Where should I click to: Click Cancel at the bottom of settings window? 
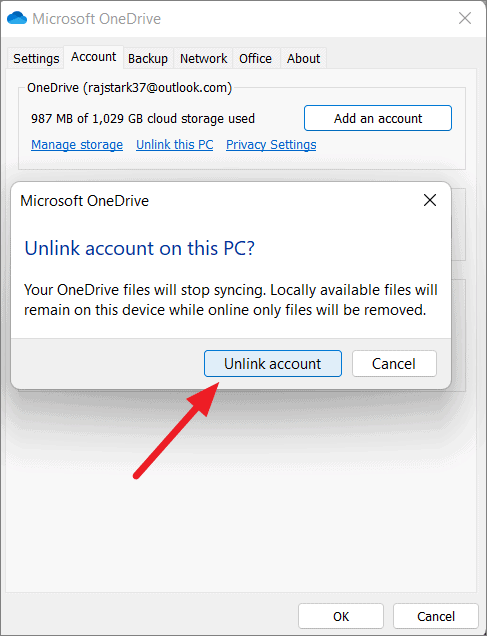436,616
